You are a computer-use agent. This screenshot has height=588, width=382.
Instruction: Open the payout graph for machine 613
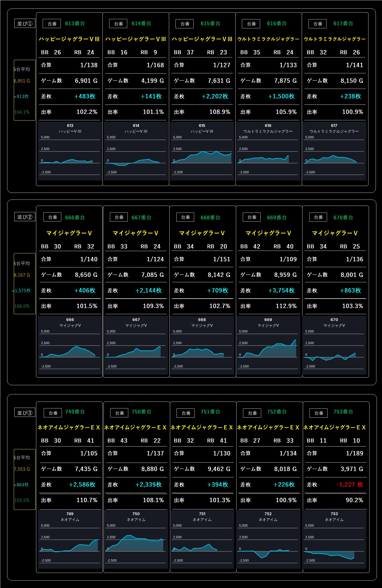70,151
